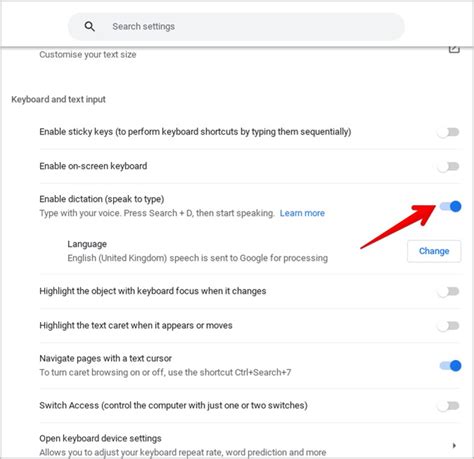Screen dimensions: 474x459
Task: Click the 'Keyboard and text input' heading
Action: pos(58,99)
